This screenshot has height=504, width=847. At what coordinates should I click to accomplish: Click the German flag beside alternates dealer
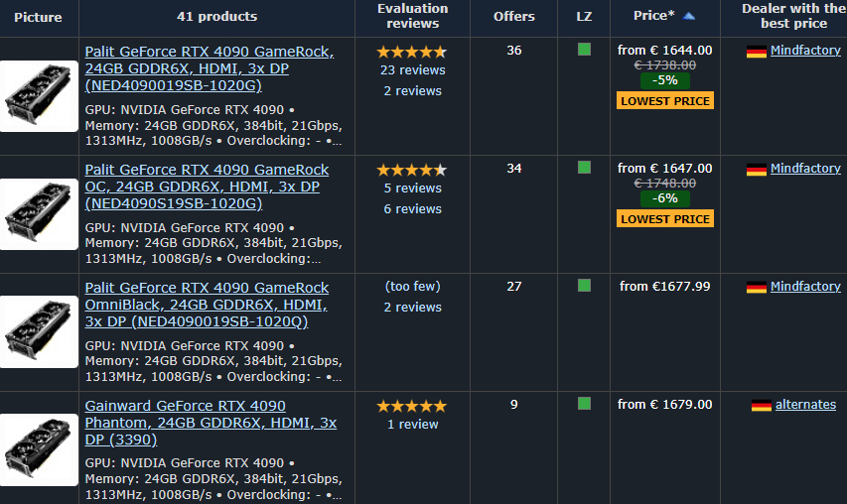pos(762,405)
